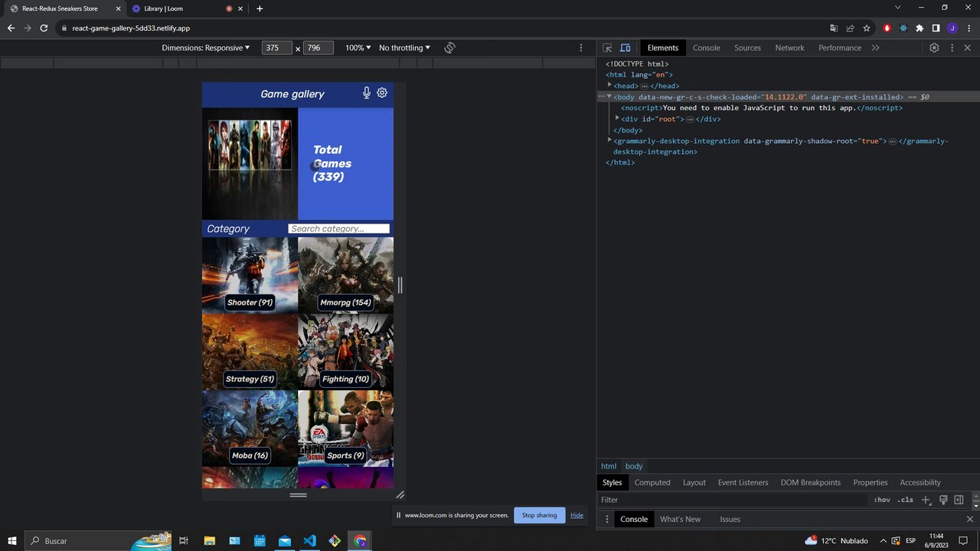The height and width of the screenshot is (551, 980).
Task: Select the Layout tab
Action: coord(694,482)
